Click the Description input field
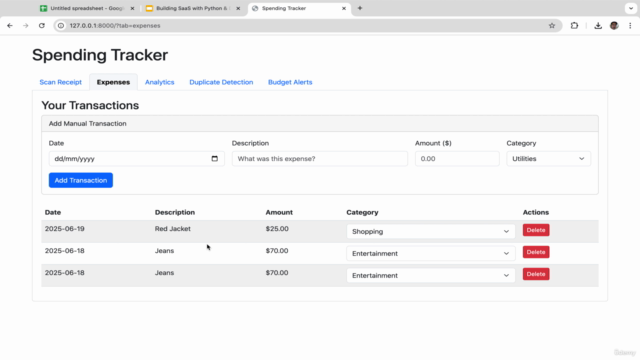 click(320, 158)
